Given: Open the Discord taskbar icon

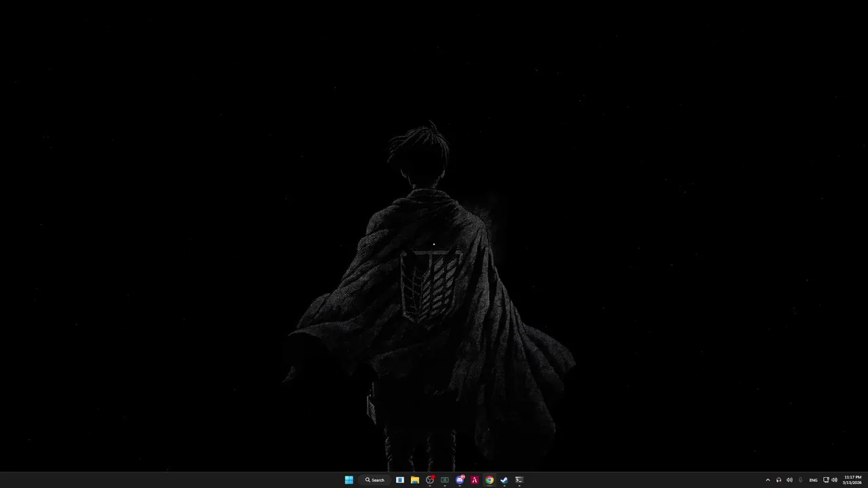Looking at the screenshot, I should [x=460, y=480].
